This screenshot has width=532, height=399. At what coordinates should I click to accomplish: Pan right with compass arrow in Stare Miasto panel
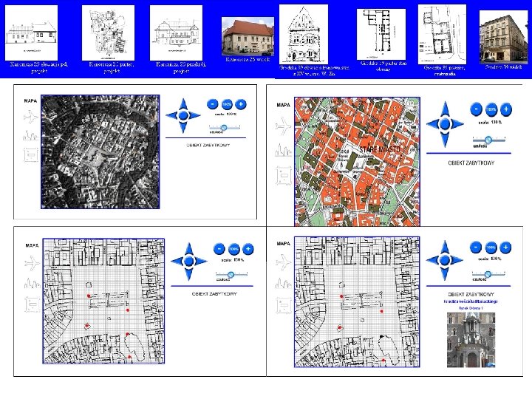coord(458,124)
